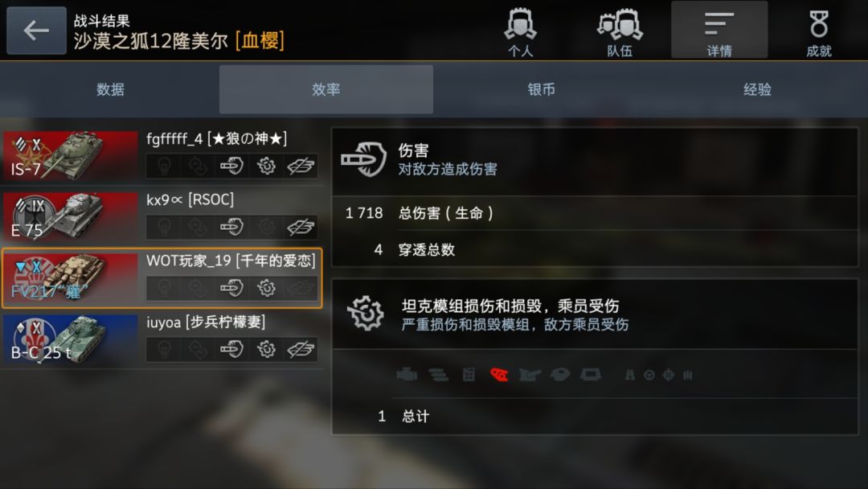This screenshot has width=868, height=489.
Task: Click the damage shell icon in IS-7 row
Action: (x=232, y=166)
